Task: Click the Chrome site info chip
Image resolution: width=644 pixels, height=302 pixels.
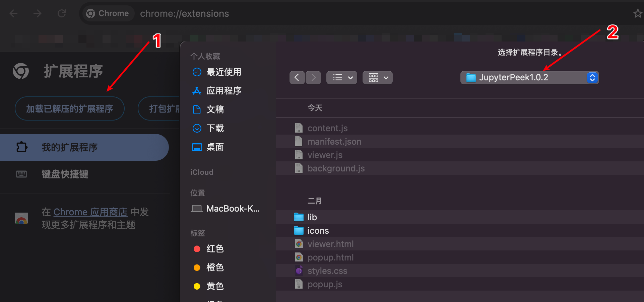Action: coord(108,13)
